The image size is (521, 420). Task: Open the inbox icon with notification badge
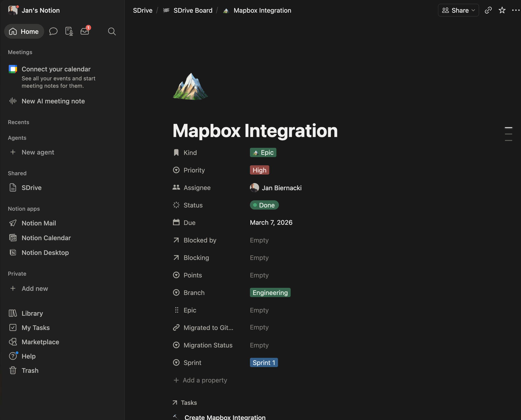tap(85, 31)
